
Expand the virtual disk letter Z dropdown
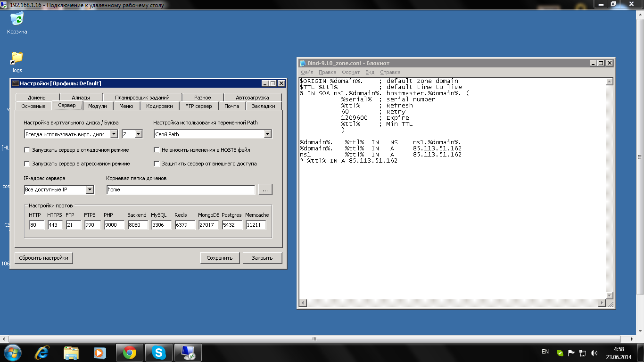[138, 134]
